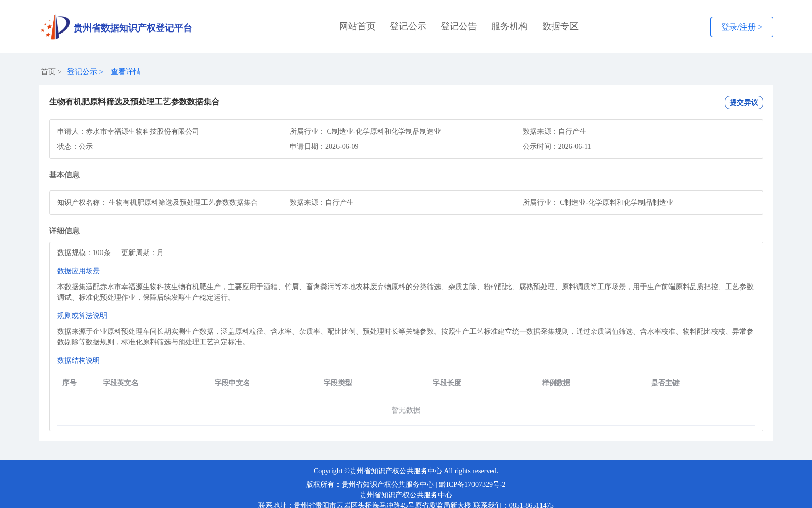Click the 申请日期:2026-06-09 text
The image size is (812, 508).
(324, 146)
